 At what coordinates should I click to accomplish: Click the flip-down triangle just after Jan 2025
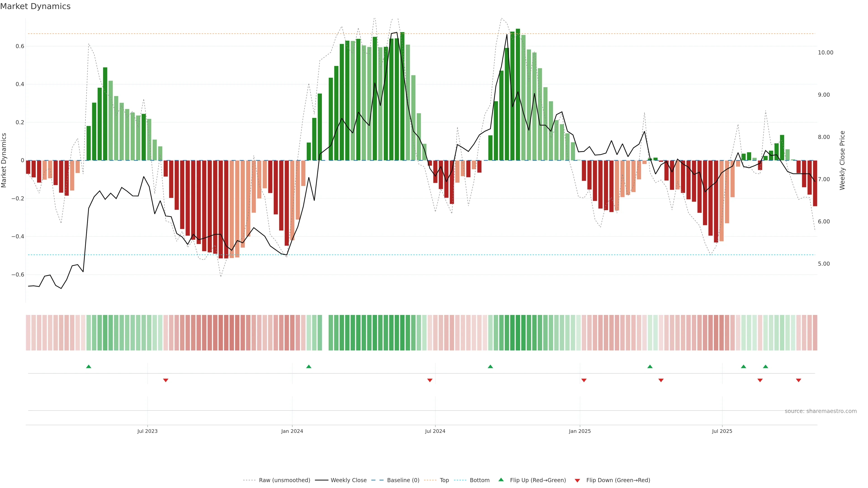point(584,380)
